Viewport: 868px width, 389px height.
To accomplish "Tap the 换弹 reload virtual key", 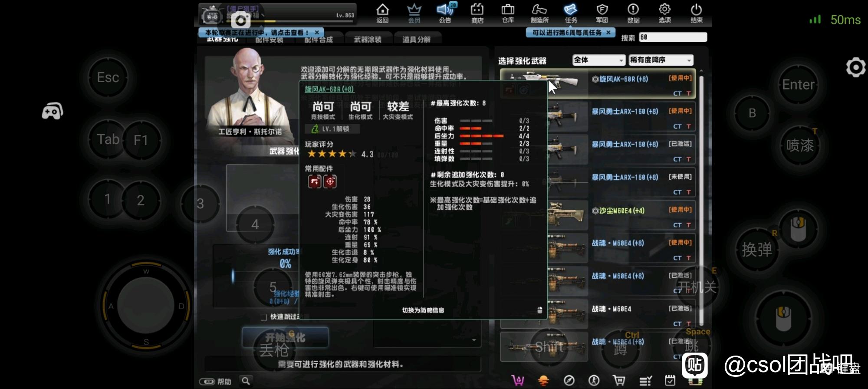I will click(756, 250).
